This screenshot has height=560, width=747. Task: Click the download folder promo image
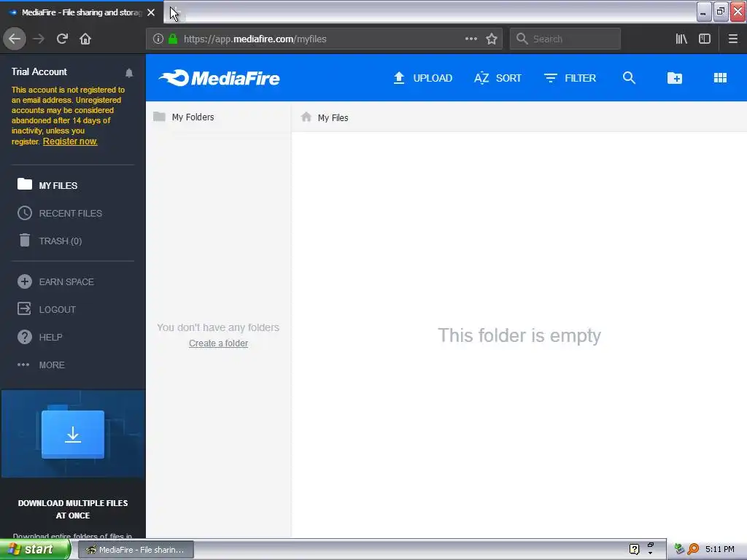pos(73,434)
